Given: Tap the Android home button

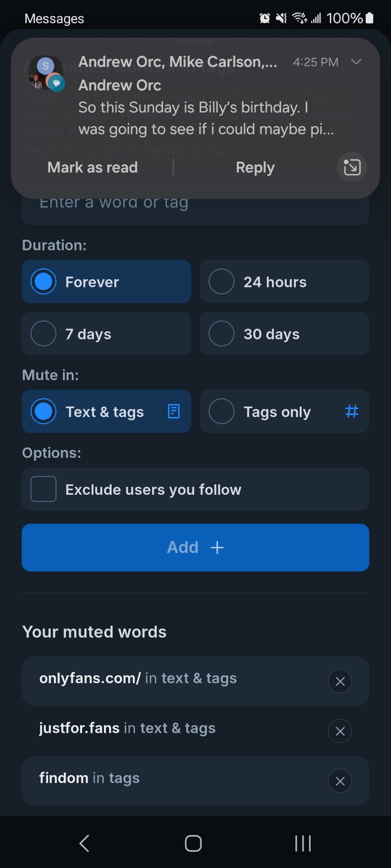Looking at the screenshot, I should (193, 843).
